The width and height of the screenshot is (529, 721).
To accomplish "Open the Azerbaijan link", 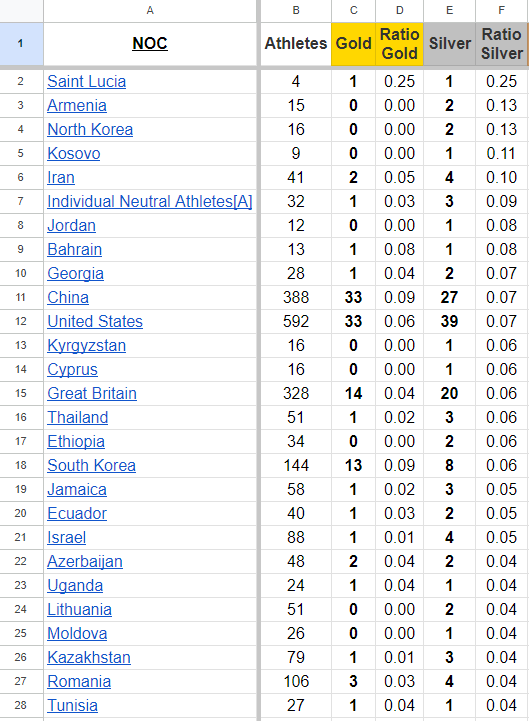I will tap(85, 561).
